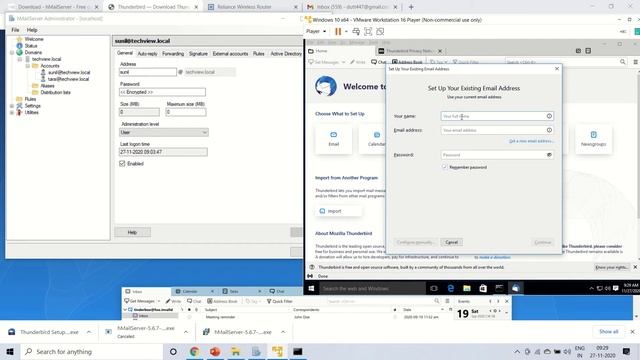Expand the Utilities tree node
The image size is (640, 360).
(x=12, y=112)
